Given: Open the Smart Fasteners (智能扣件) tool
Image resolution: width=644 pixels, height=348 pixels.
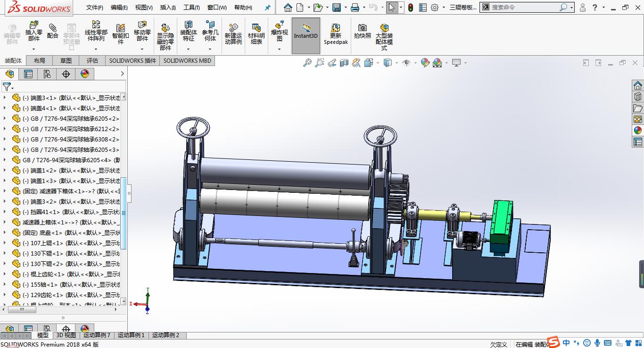Looking at the screenshot, I should (120, 31).
